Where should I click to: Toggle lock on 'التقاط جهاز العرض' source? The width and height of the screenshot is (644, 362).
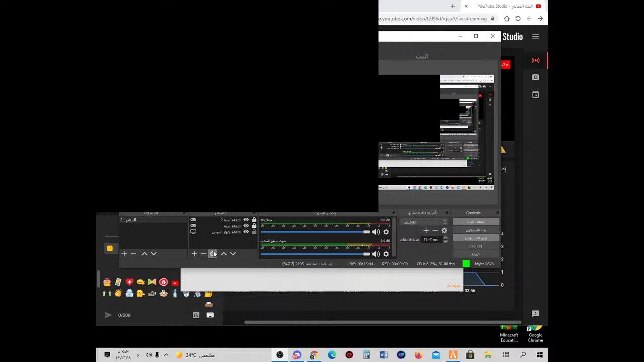click(x=254, y=232)
